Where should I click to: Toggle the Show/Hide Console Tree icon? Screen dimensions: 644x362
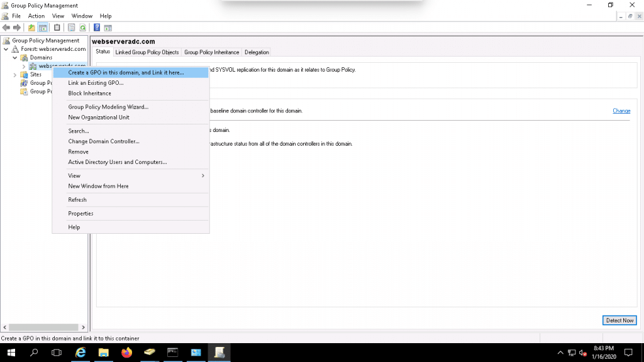point(43,28)
